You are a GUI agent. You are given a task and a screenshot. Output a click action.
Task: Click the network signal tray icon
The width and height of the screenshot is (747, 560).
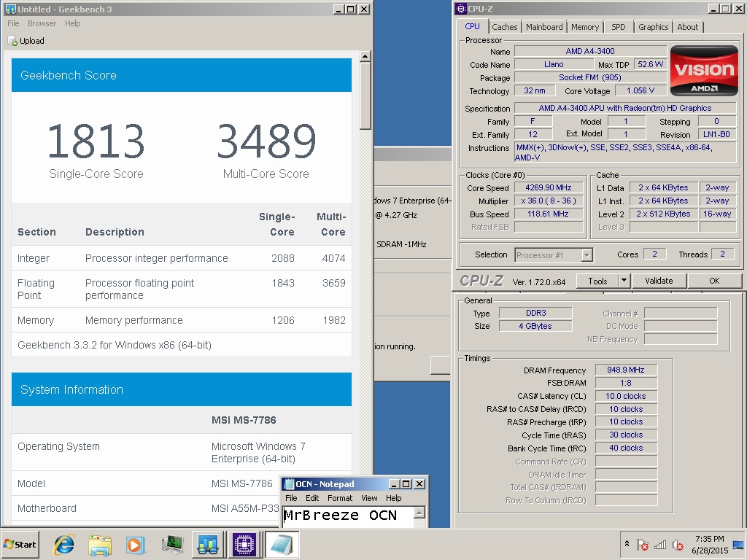click(x=660, y=544)
